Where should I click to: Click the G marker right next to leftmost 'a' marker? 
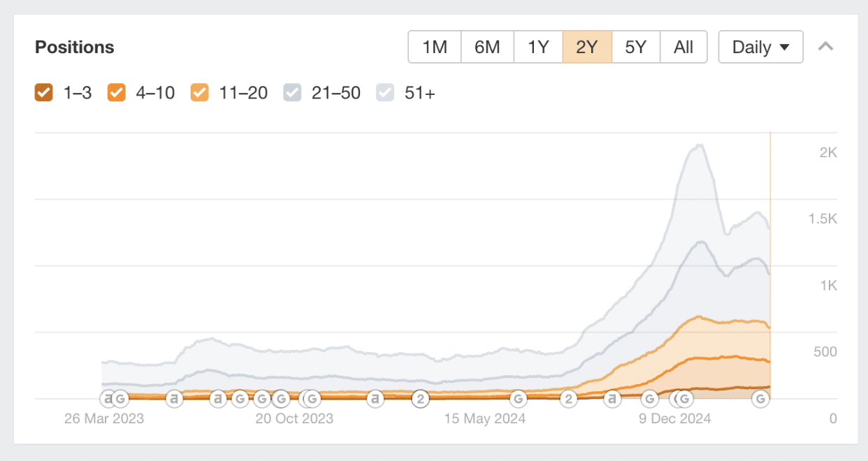coord(120,399)
